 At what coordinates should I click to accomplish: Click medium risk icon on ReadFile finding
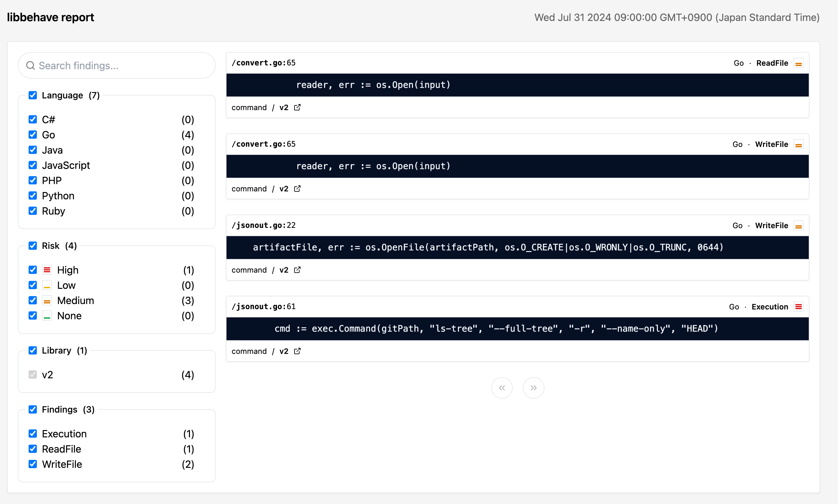[x=798, y=63]
